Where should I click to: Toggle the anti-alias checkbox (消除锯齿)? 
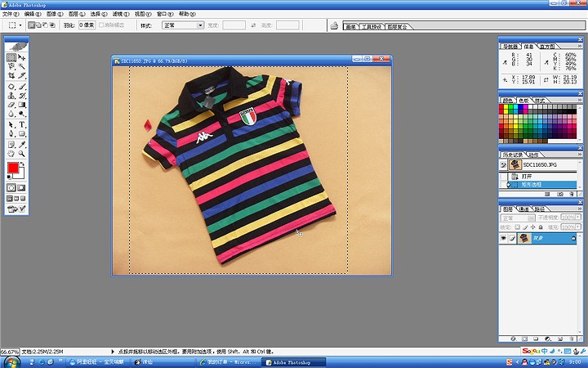point(101,25)
